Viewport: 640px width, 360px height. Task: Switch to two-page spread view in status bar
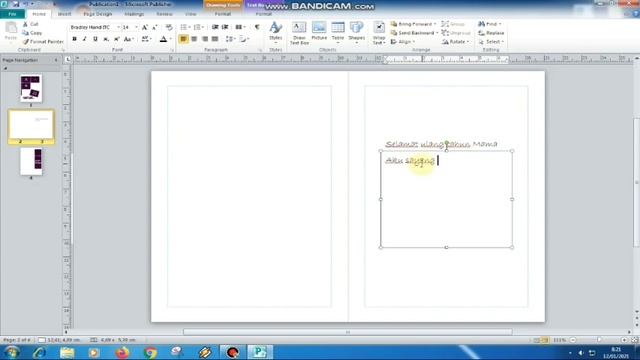click(545, 340)
